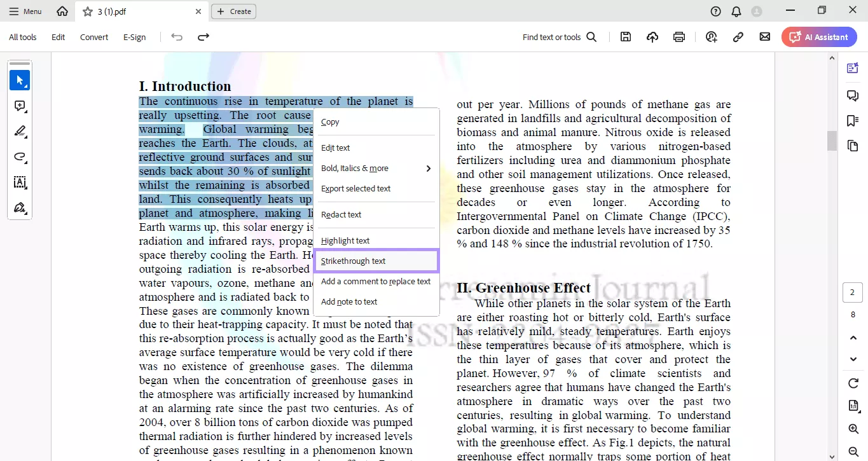
Task: Select the Selection arrow tool
Action: pos(20,80)
